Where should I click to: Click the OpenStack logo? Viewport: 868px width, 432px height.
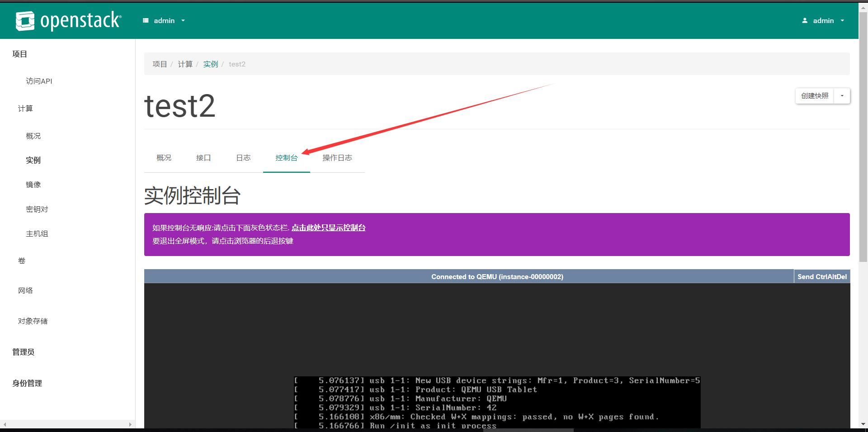(x=68, y=21)
